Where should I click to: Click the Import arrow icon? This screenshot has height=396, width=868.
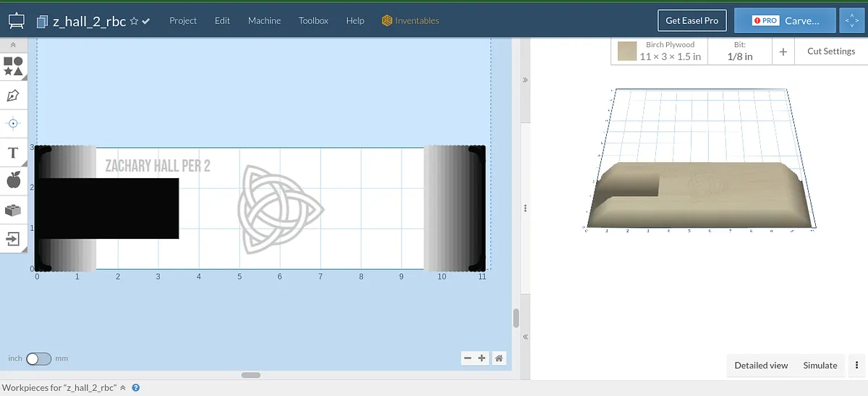coord(13,239)
